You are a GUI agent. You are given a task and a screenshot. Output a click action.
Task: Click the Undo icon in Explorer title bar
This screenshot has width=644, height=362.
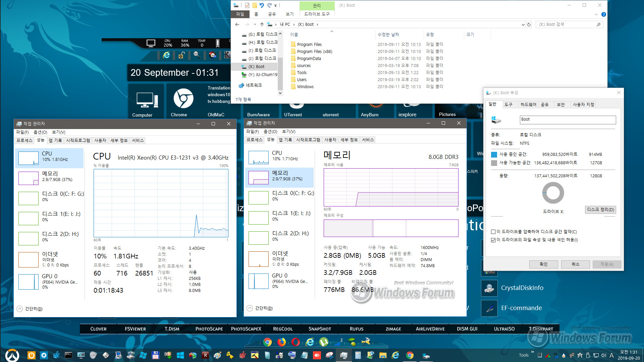click(262, 5)
